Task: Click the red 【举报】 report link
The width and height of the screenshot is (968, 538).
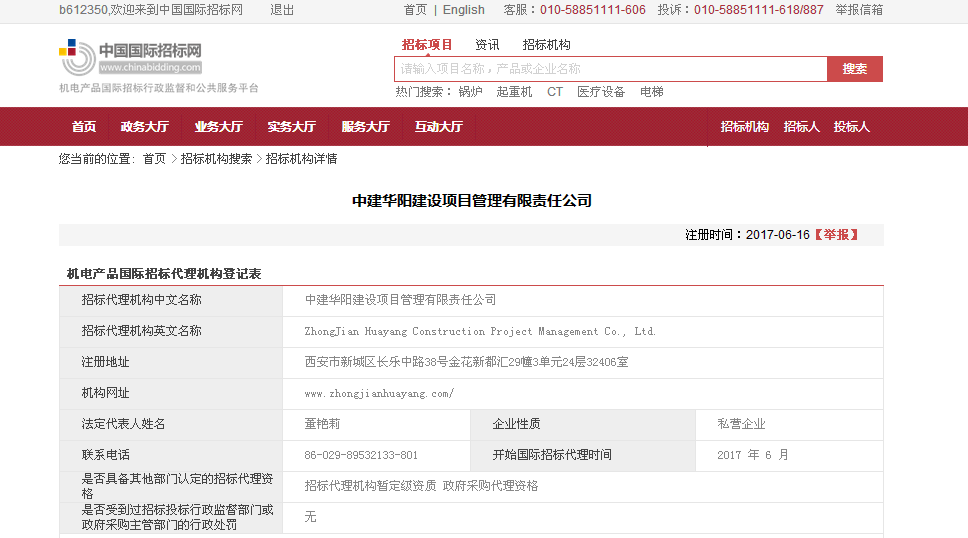Action: 836,235
